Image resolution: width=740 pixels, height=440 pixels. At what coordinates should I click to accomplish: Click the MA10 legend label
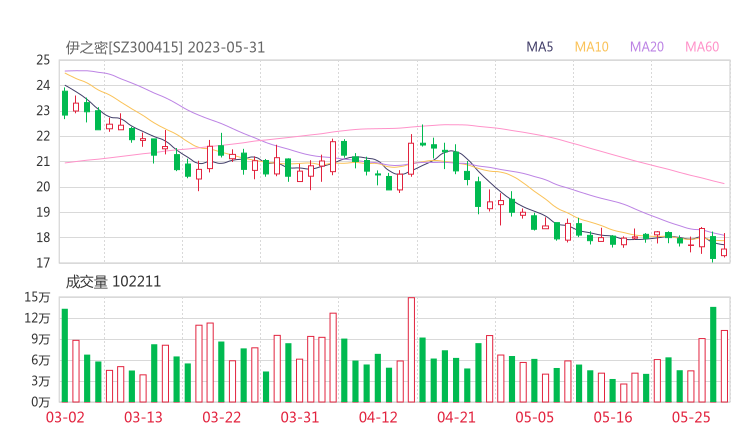tap(591, 47)
